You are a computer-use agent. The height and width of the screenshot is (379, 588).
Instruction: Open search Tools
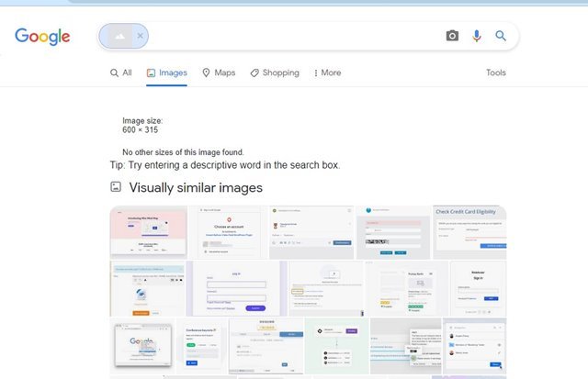[496, 72]
